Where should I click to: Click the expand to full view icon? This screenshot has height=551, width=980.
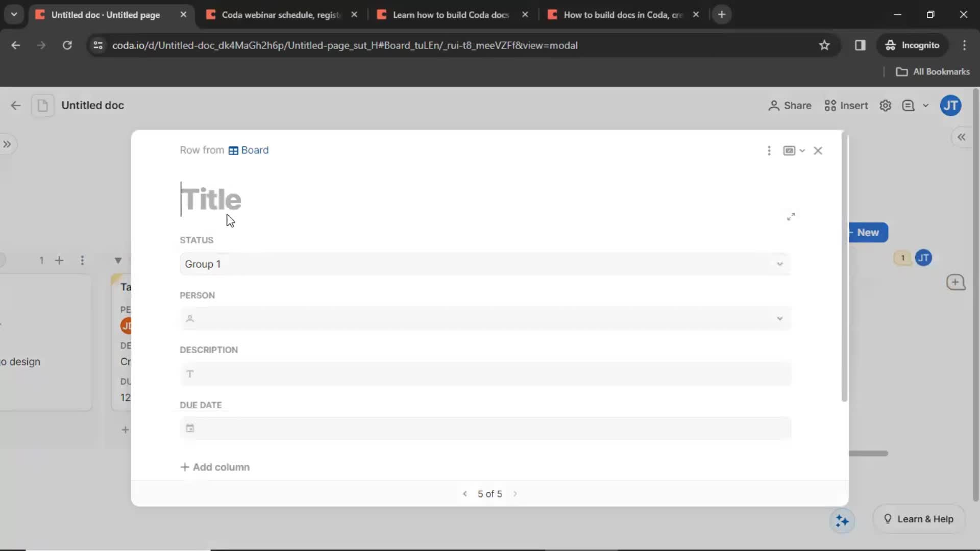coord(792,217)
